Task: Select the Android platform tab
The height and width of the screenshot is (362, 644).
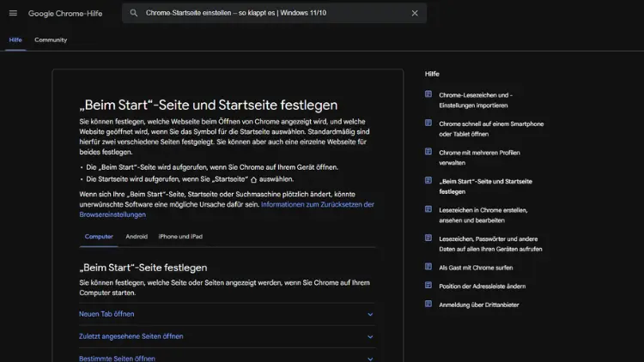Action: coord(137,237)
